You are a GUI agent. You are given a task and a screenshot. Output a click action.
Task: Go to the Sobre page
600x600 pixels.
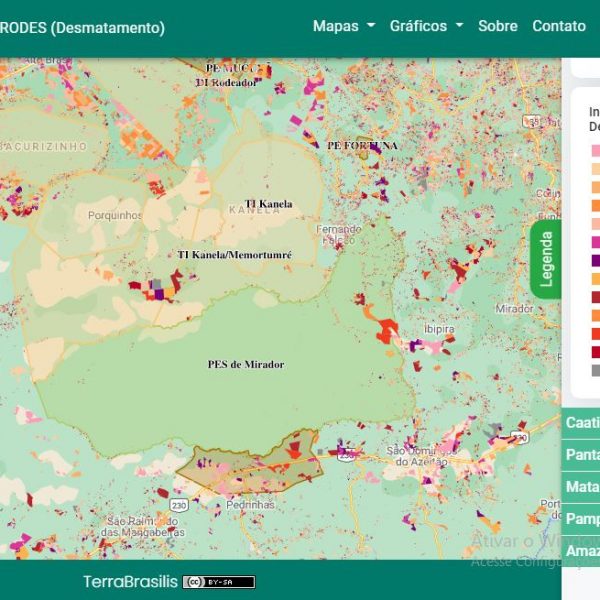click(x=497, y=26)
